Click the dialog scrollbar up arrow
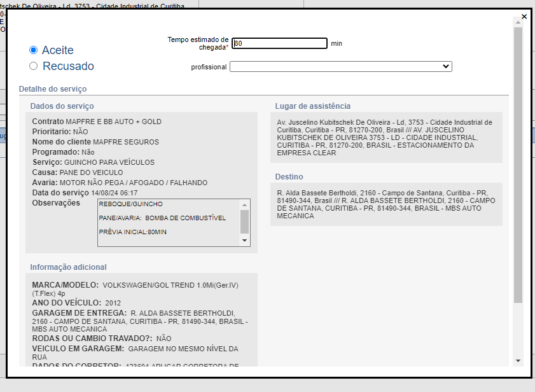Screen dimensions: 535x392 tap(518, 22)
